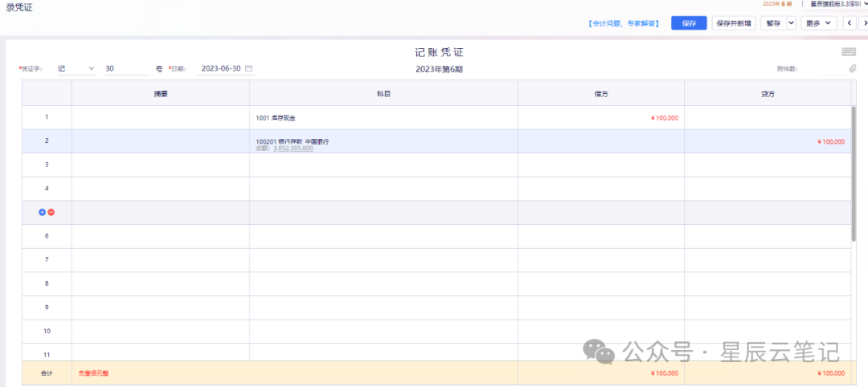Go to the next voucher with the right arrow

[x=864, y=23]
